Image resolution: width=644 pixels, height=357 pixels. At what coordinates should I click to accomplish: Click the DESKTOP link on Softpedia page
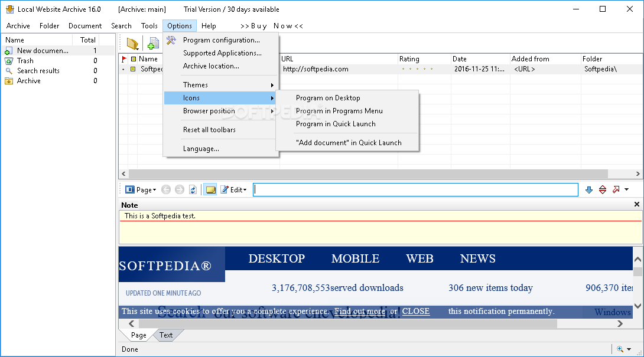point(277,258)
